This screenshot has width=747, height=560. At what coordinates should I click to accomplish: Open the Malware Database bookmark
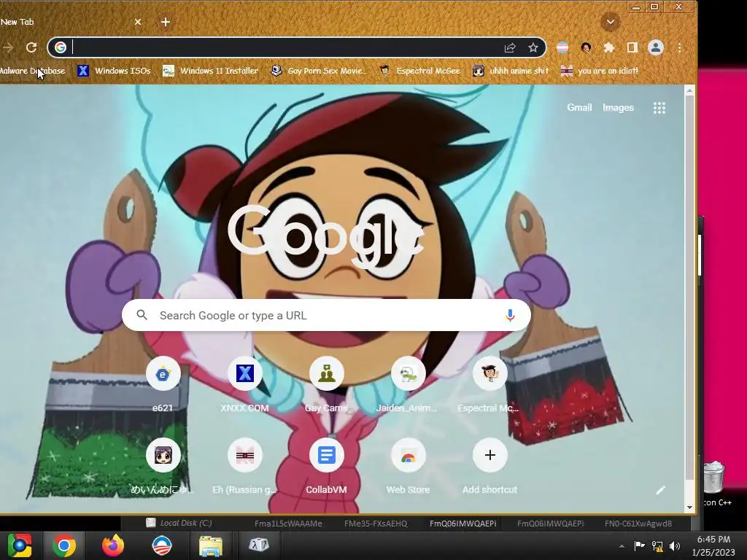coord(32,71)
